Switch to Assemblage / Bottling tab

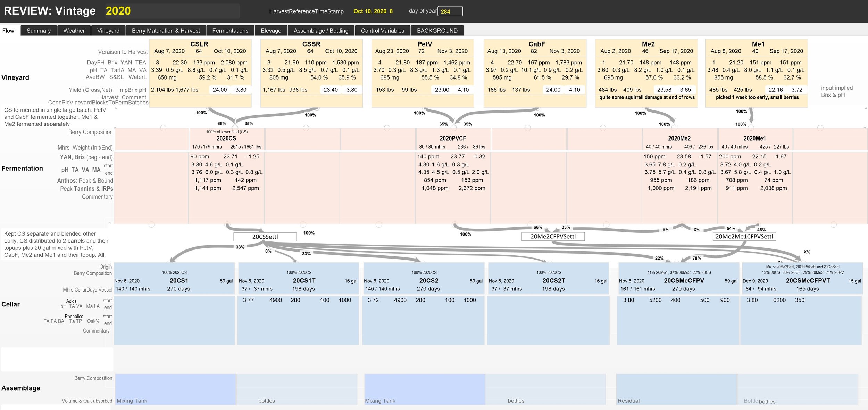click(321, 31)
